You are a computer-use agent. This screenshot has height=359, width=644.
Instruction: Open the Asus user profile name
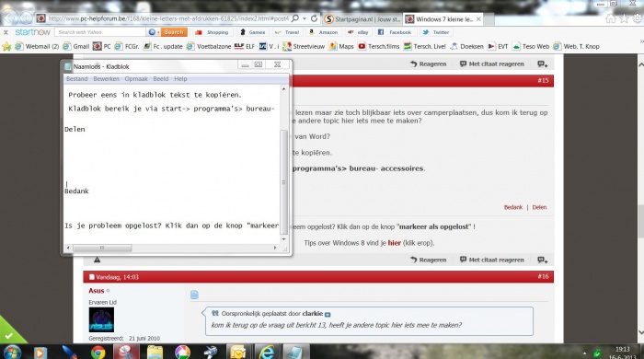[97, 291]
